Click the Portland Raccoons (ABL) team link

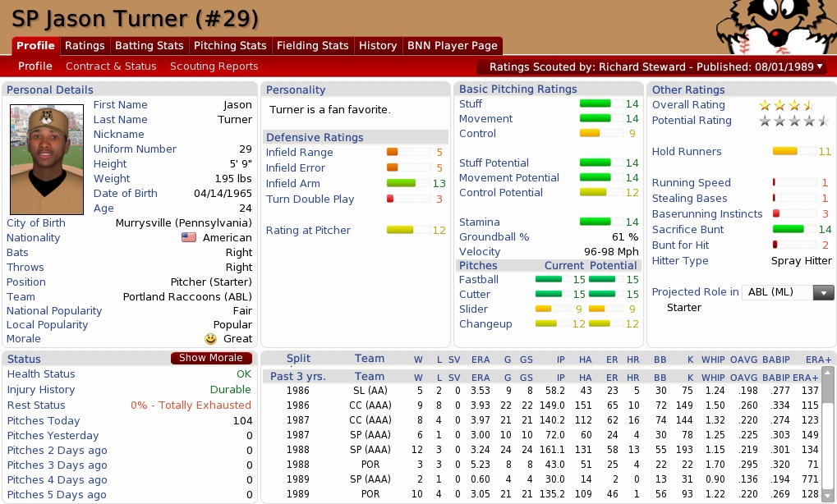[x=187, y=297]
